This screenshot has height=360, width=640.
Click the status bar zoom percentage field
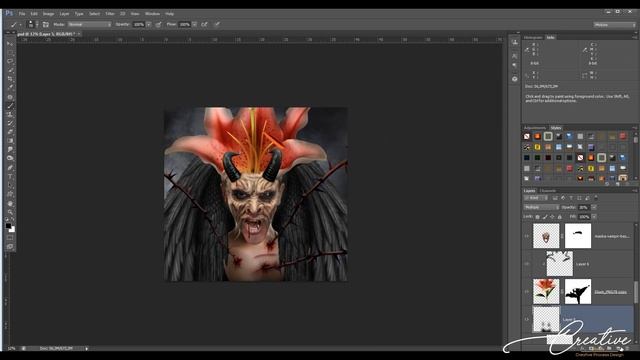11,349
